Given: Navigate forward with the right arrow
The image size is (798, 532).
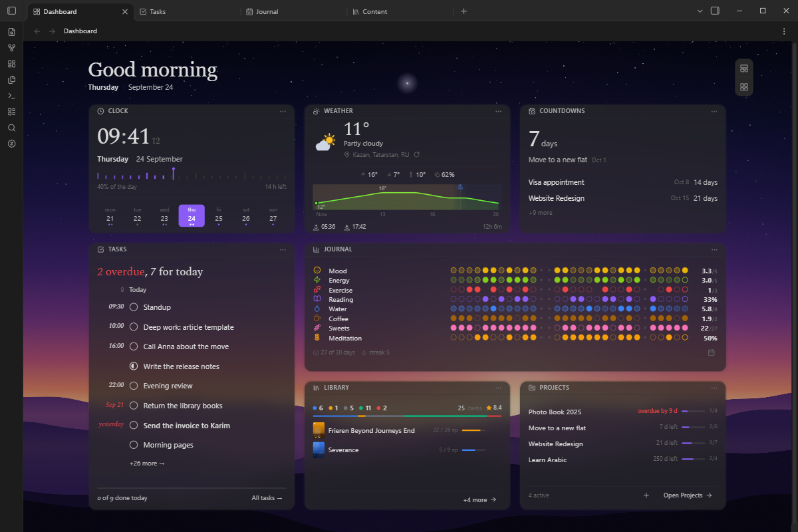Looking at the screenshot, I should click(52, 31).
